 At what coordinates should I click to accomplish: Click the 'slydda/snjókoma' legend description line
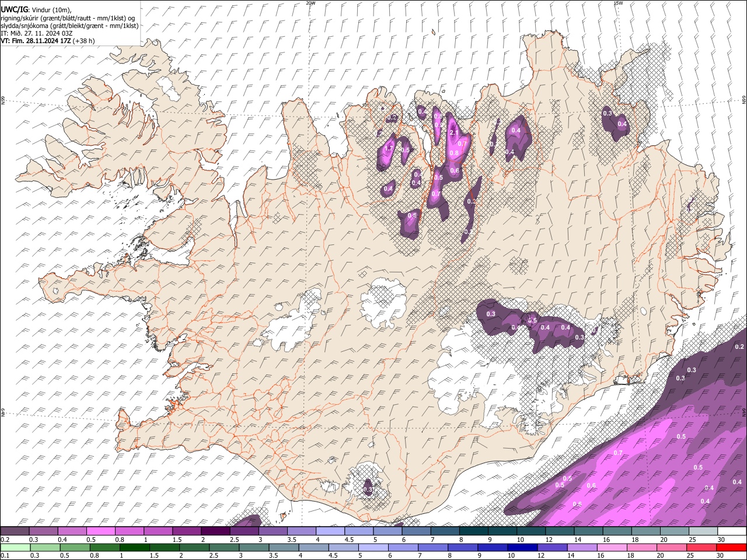[69, 26]
